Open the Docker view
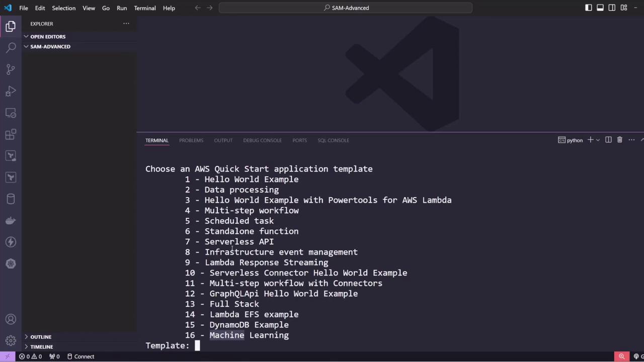Viewport: 644px width, 362px height. point(11,220)
